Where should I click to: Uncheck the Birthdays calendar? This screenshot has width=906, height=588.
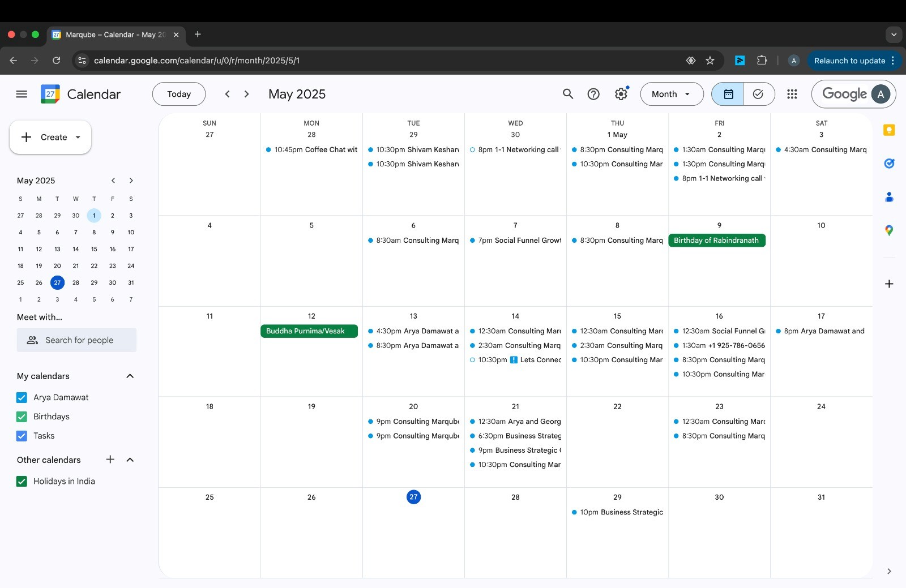(x=22, y=417)
